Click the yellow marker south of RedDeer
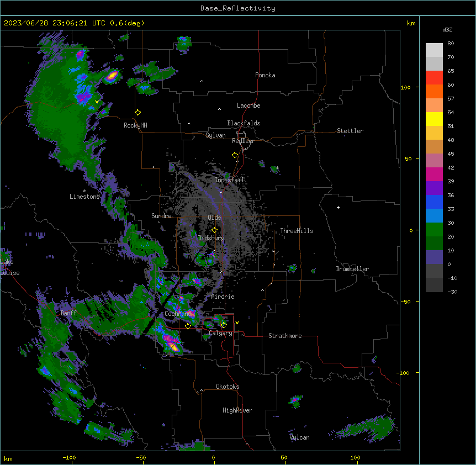 [x=235, y=155]
